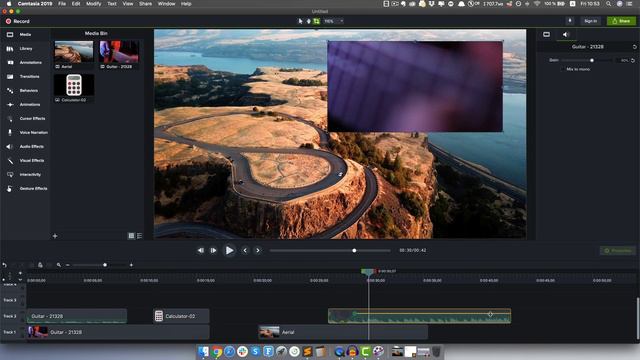This screenshot has width=640, height=360.
Task: Undo the last timeline action
Action: point(4,265)
